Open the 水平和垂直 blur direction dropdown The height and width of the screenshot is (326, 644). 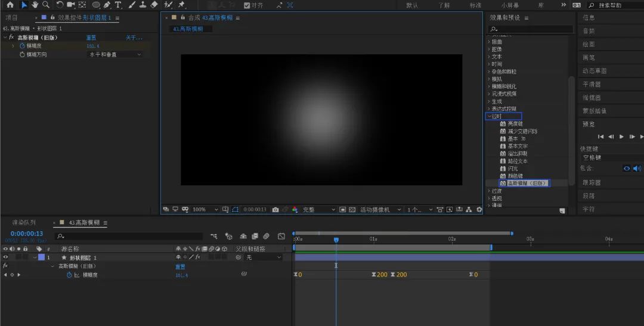(x=115, y=54)
